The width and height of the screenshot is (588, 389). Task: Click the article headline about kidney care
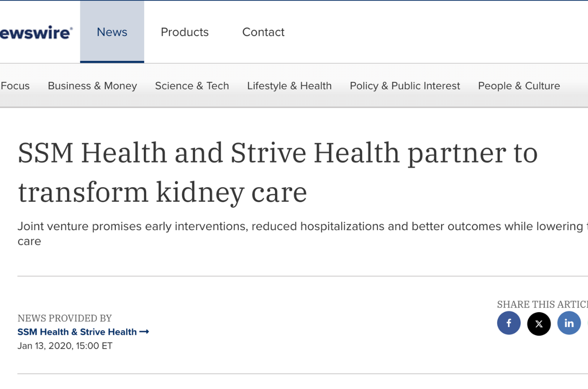click(278, 172)
